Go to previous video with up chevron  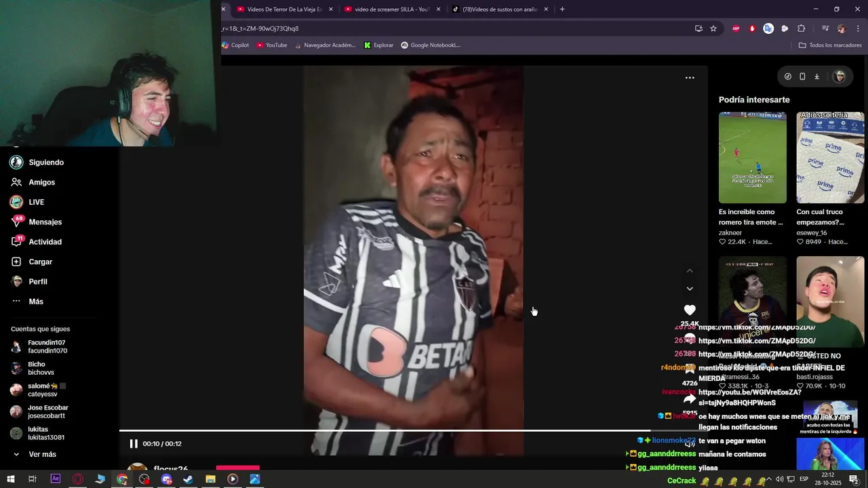click(x=690, y=270)
